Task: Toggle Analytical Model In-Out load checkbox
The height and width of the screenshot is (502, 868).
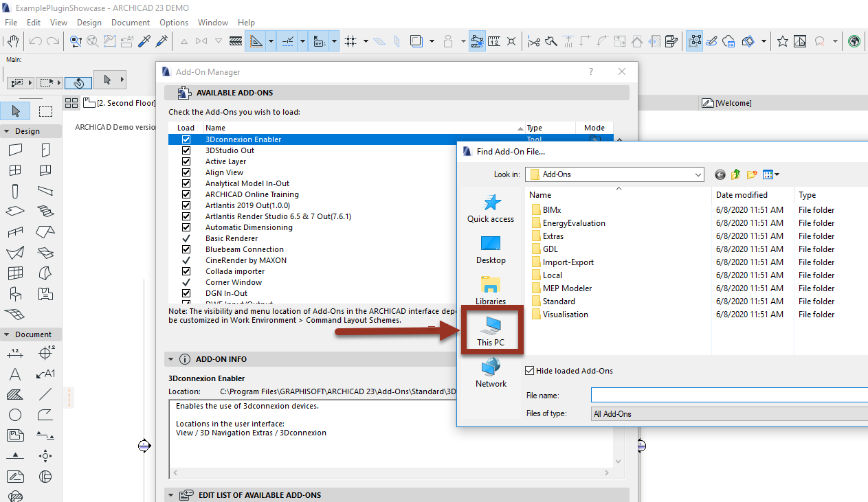Action: 186,183
